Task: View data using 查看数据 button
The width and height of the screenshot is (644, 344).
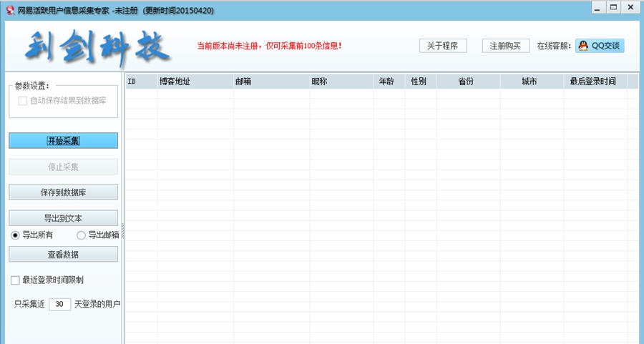Action: (63, 254)
